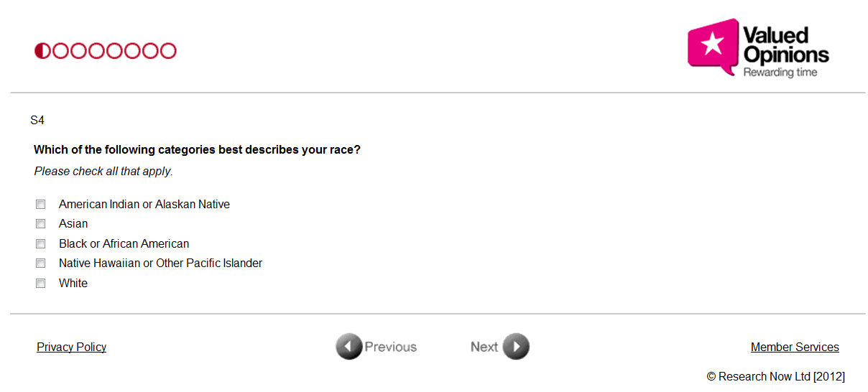Click the last empty progress circle
Image resolution: width=868 pixels, height=392 pixels.
point(168,51)
